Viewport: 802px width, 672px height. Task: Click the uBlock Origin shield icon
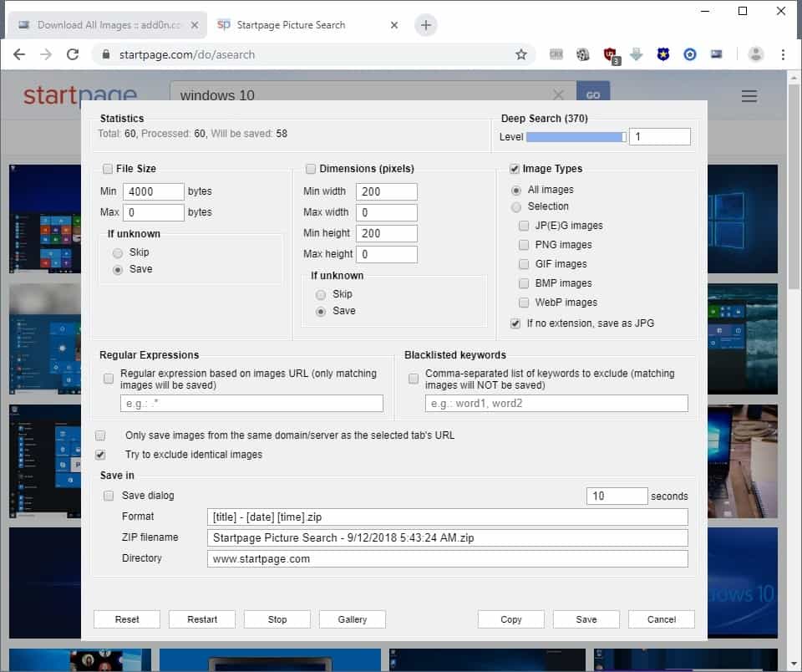point(610,55)
